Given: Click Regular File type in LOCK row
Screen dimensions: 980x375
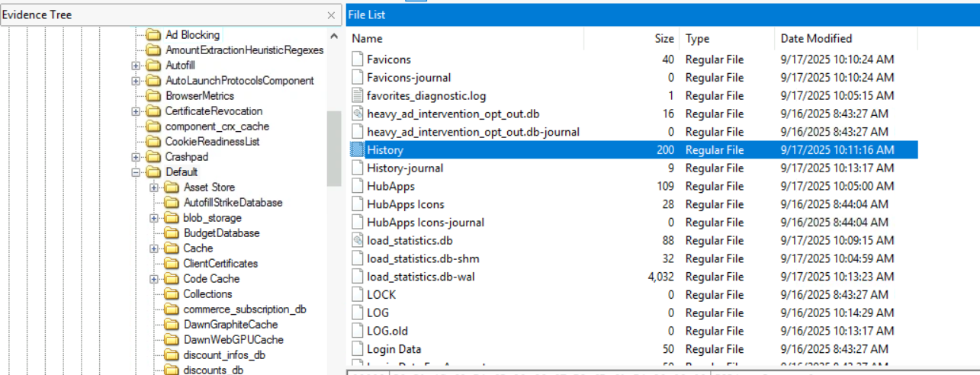Looking at the screenshot, I should point(715,295).
